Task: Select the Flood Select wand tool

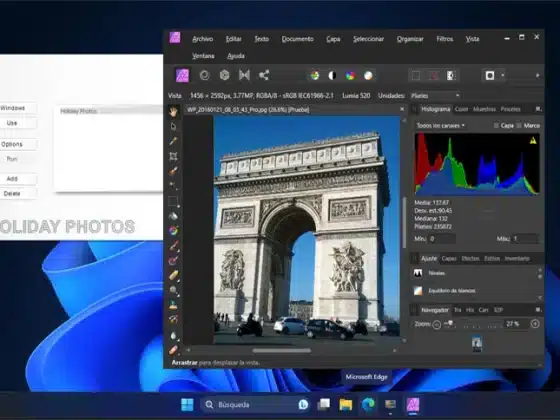Action: pyautogui.click(x=173, y=186)
